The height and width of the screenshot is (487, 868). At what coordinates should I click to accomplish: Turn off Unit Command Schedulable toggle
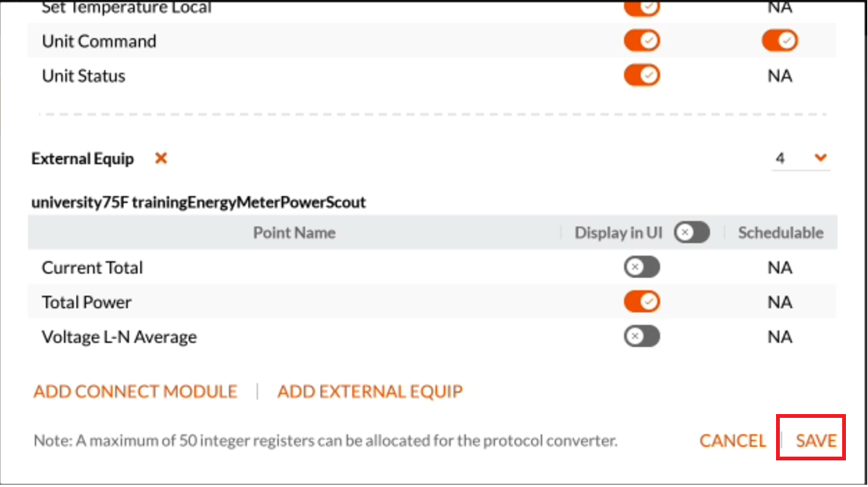[779, 40]
